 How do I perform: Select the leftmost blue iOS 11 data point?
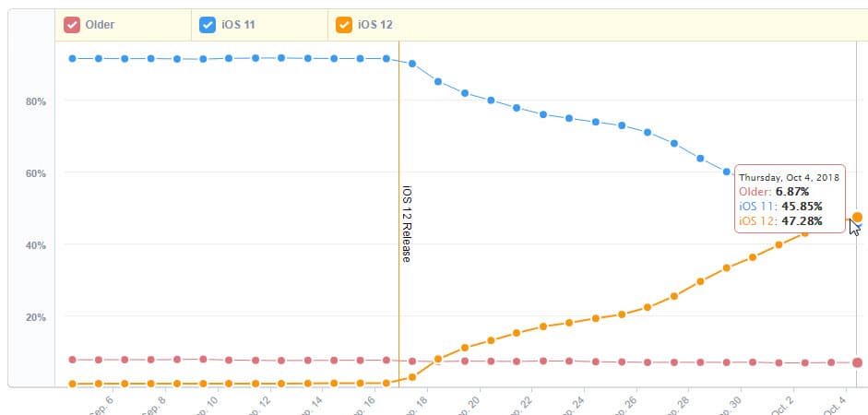(x=72, y=58)
